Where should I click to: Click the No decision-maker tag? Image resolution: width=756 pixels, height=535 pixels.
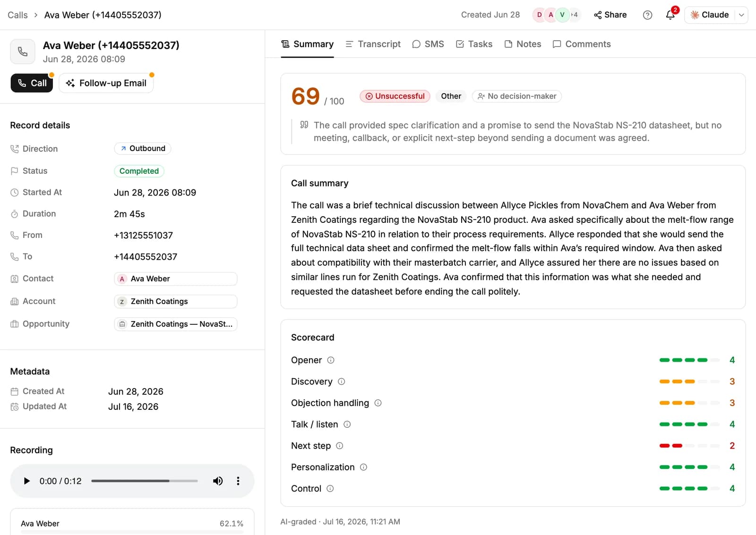coord(517,96)
